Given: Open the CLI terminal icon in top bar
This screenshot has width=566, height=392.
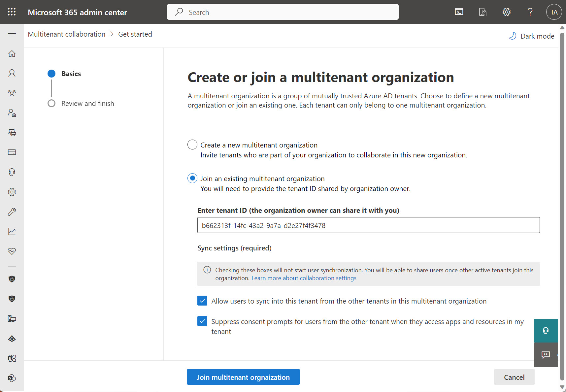Looking at the screenshot, I should click(x=459, y=12).
